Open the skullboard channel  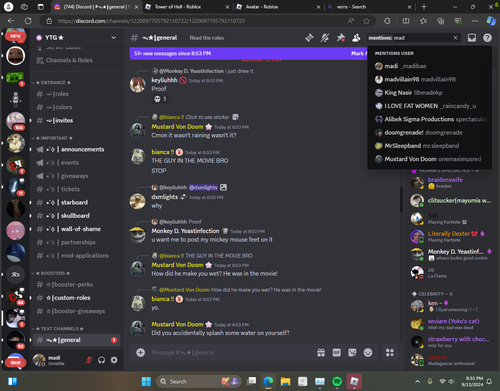[76, 216]
